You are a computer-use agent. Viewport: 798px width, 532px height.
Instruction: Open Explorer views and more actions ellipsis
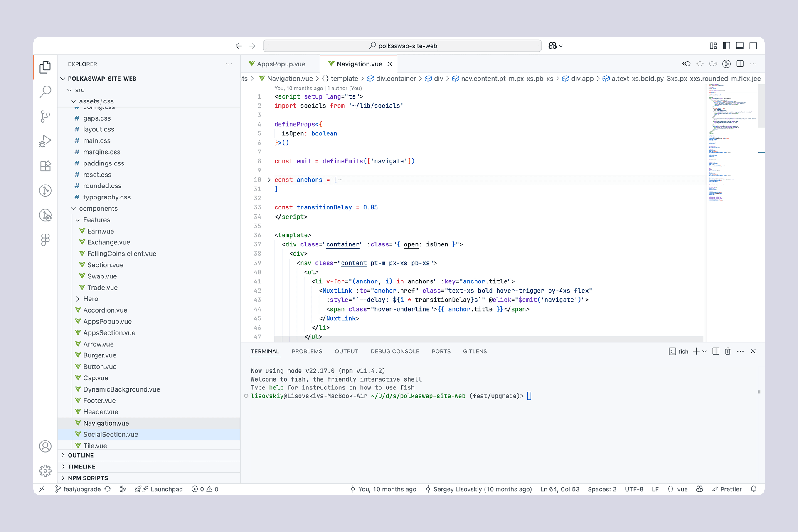(x=229, y=64)
